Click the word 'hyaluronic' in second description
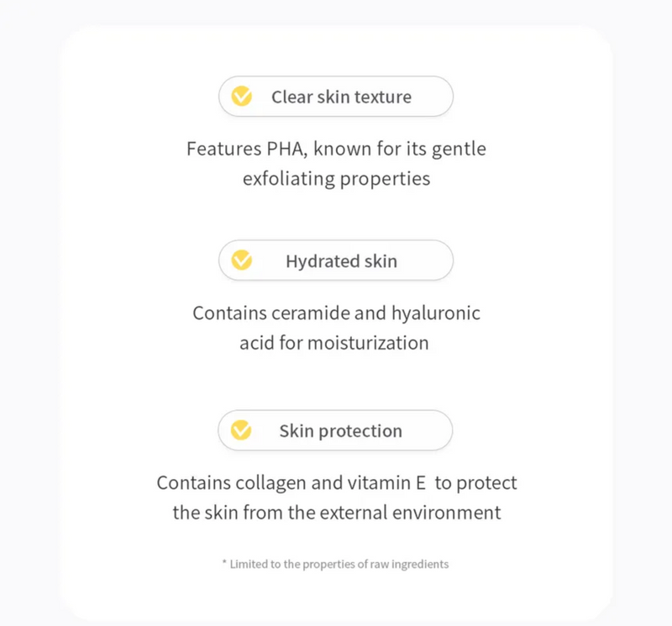Screen dimensions: 672x626 tap(436, 313)
